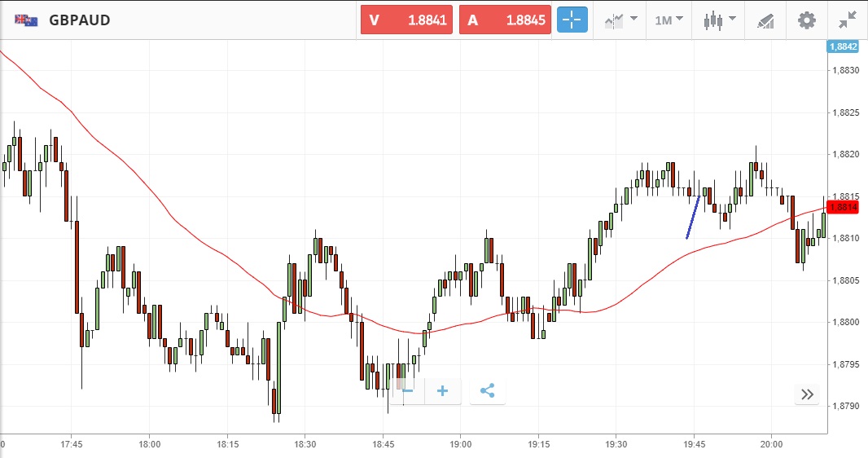Click the sell button V 1.8841
Screen dimensions: 868x458
[408, 20]
